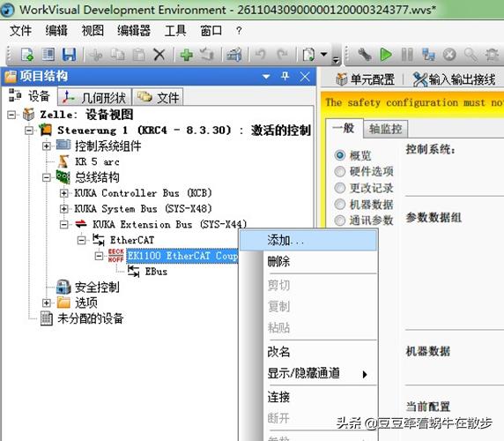Open 窗口 menu in menu bar

click(x=211, y=31)
